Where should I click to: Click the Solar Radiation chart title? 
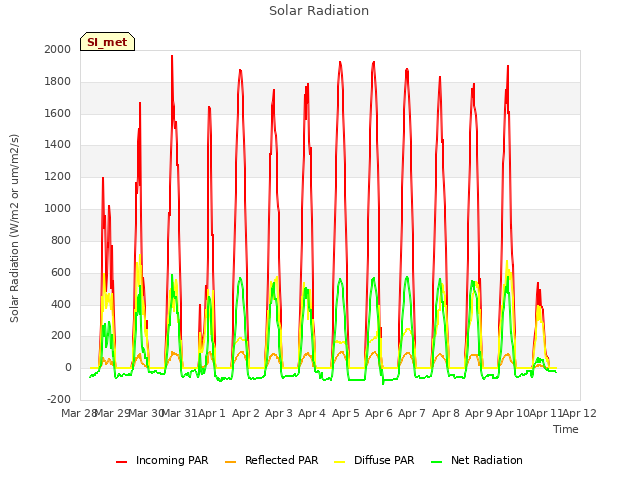[x=319, y=11]
